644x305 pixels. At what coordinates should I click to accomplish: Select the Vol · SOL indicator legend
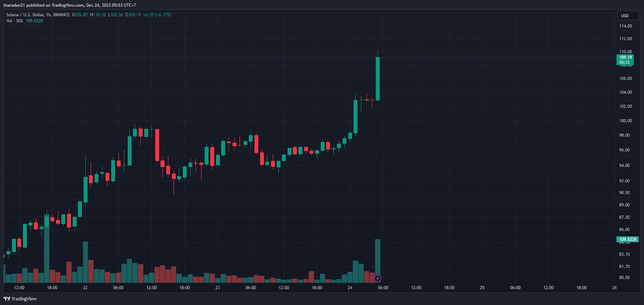pyautogui.click(x=14, y=21)
